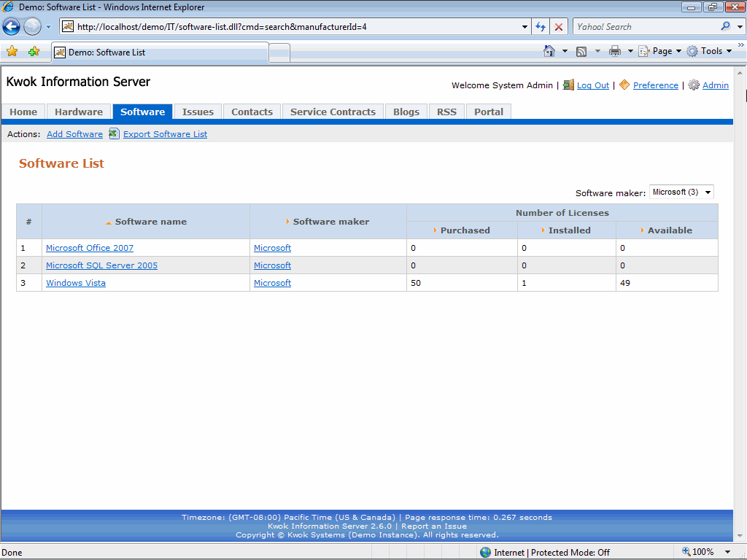This screenshot has height=560, width=747.
Task: Expand the address bar history dropdown
Action: 525,27
